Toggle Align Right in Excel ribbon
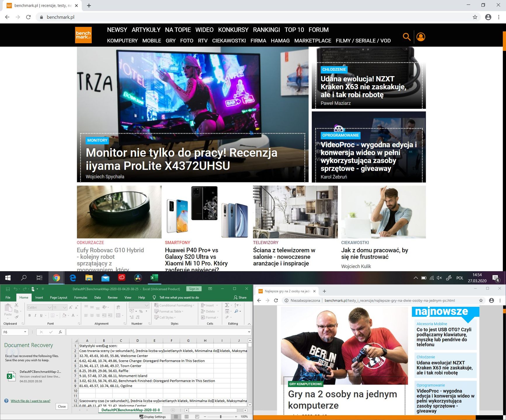 tap(98, 315)
